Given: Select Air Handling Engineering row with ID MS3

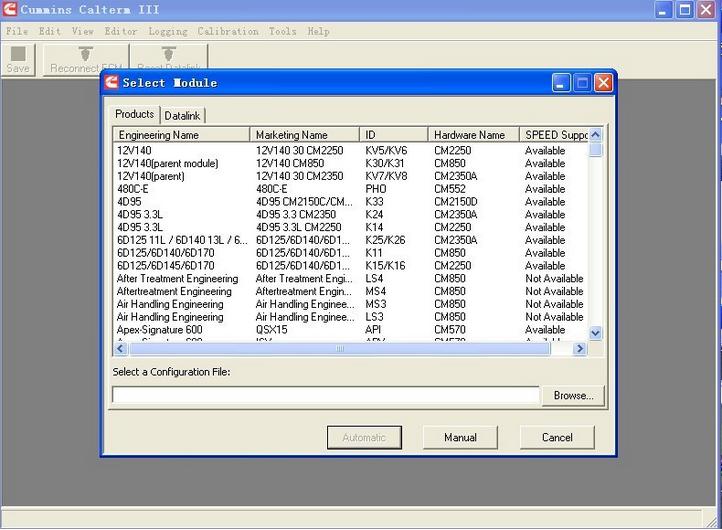Looking at the screenshot, I should [350, 304].
